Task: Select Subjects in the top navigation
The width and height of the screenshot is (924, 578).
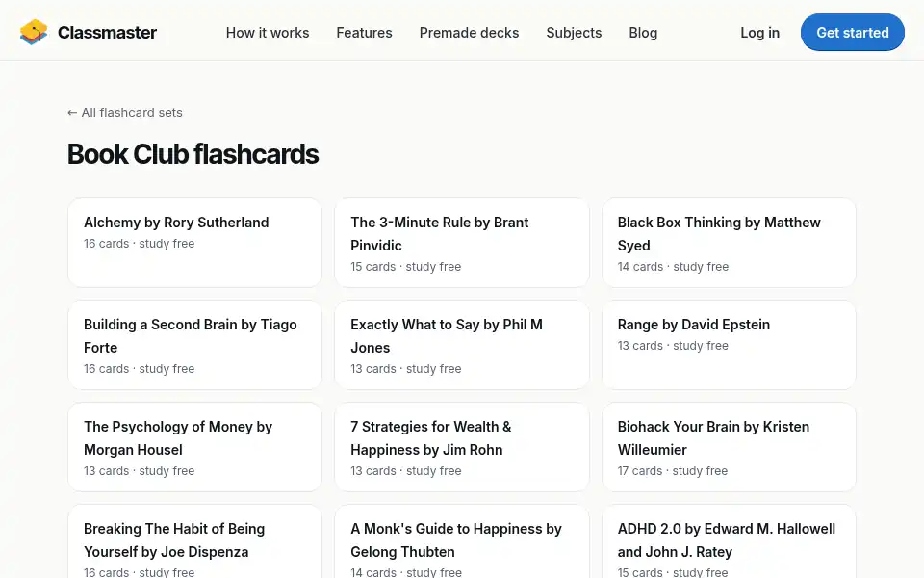Action: click(x=574, y=33)
